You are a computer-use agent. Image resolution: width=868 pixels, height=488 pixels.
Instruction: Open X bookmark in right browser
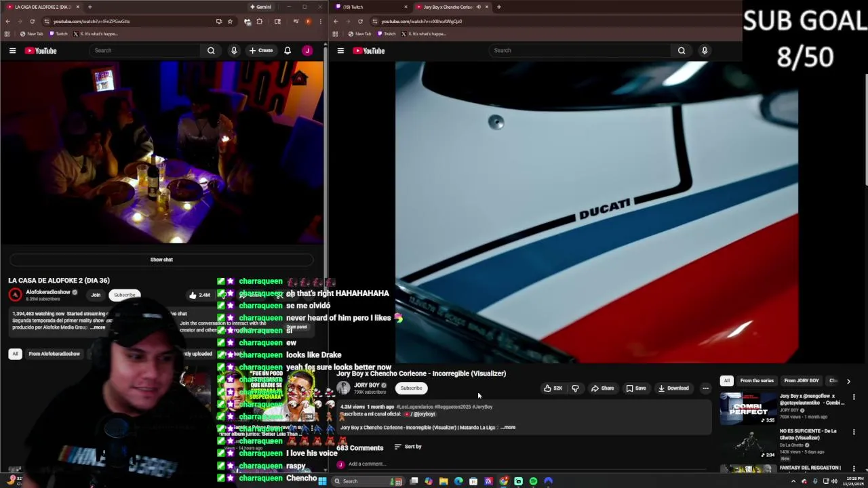tap(424, 34)
